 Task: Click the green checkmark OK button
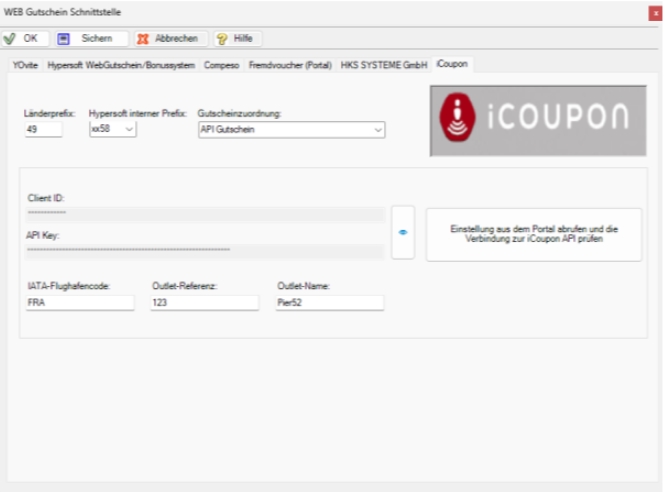[24, 39]
